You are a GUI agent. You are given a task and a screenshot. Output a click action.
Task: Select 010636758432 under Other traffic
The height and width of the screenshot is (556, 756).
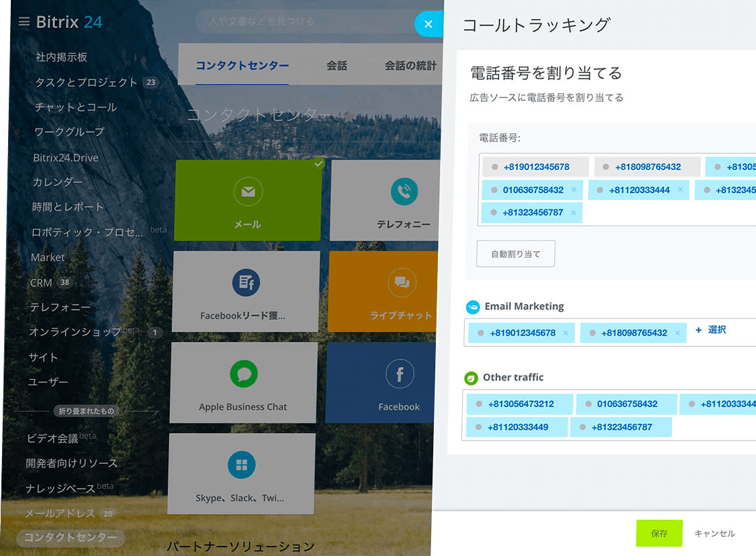click(x=626, y=404)
